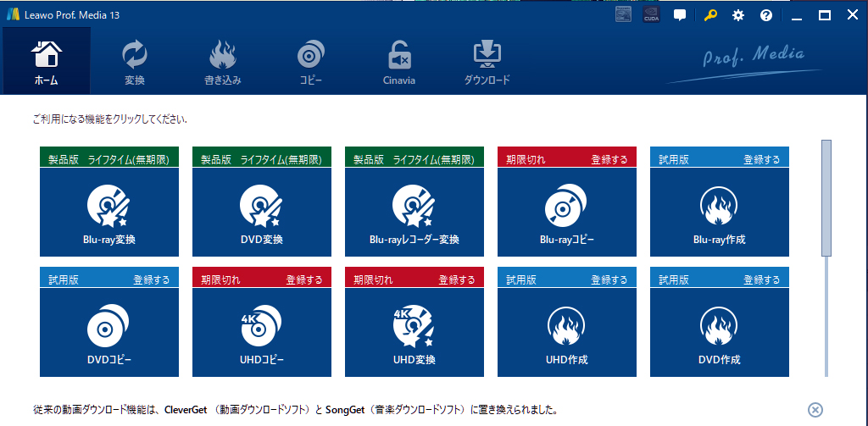This screenshot has width=868, height=426.
Task: Select the Cinavia tab
Action: pyautogui.click(x=399, y=61)
